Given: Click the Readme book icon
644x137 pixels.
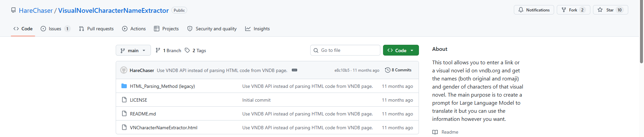Looking at the screenshot, I should point(435,132).
